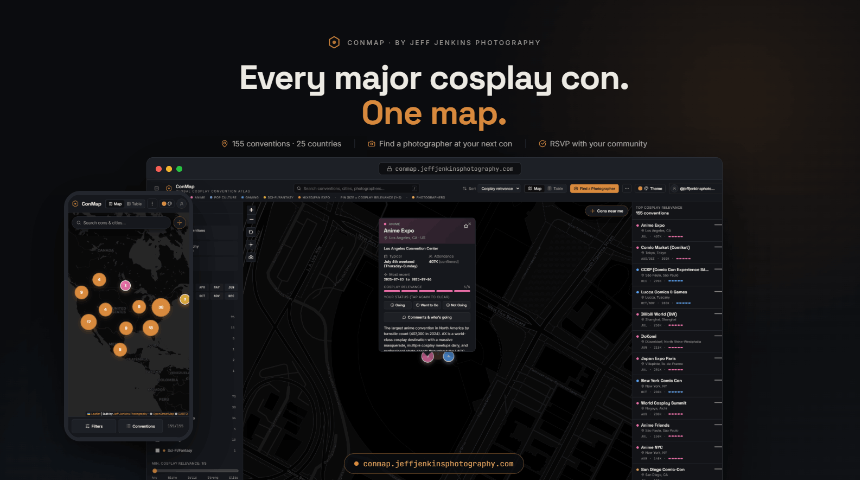The height and width of the screenshot is (488, 868).
Task: Toggle the DEC month filter
Action: tap(231, 296)
